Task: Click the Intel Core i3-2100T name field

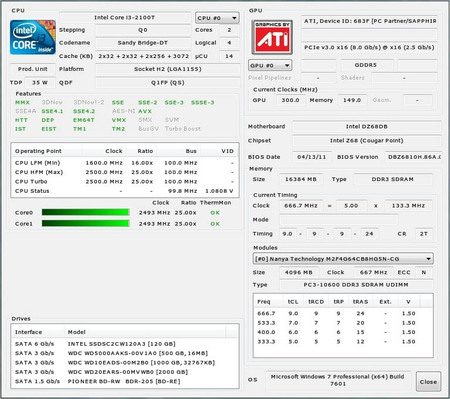Action: coord(125,18)
